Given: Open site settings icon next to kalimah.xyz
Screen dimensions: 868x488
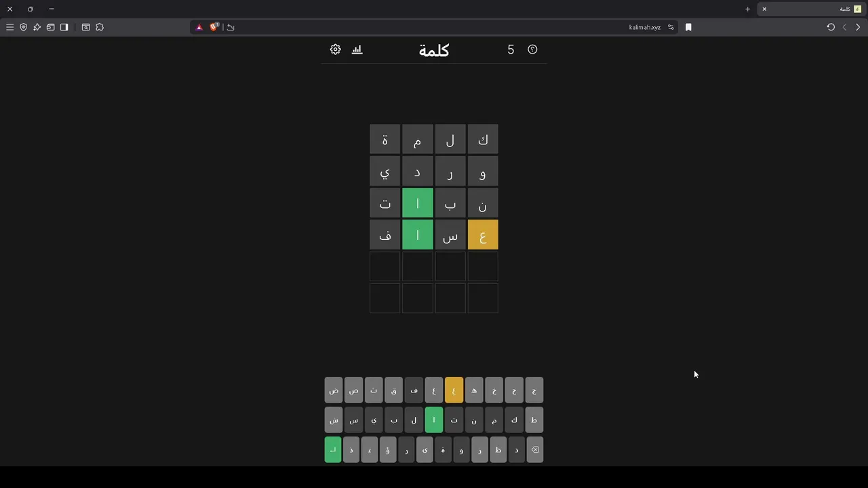Looking at the screenshot, I should click(x=671, y=27).
